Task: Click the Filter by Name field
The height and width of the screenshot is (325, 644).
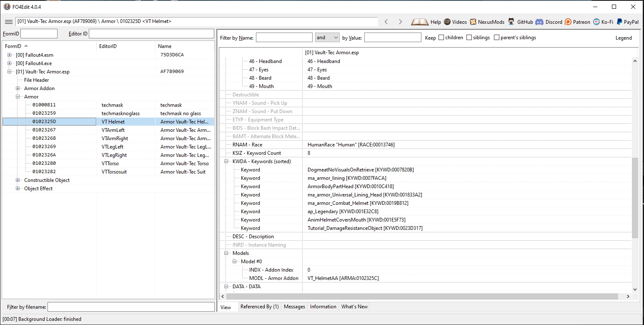Action: click(x=284, y=38)
